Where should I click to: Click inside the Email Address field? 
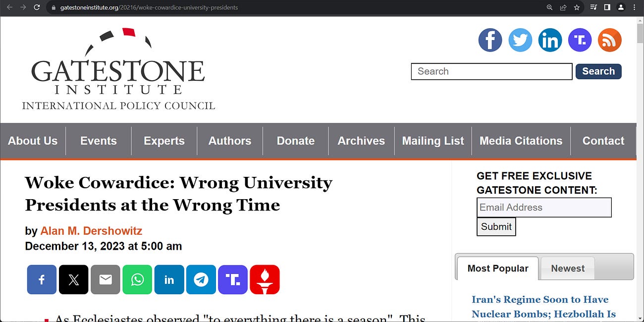pyautogui.click(x=543, y=207)
